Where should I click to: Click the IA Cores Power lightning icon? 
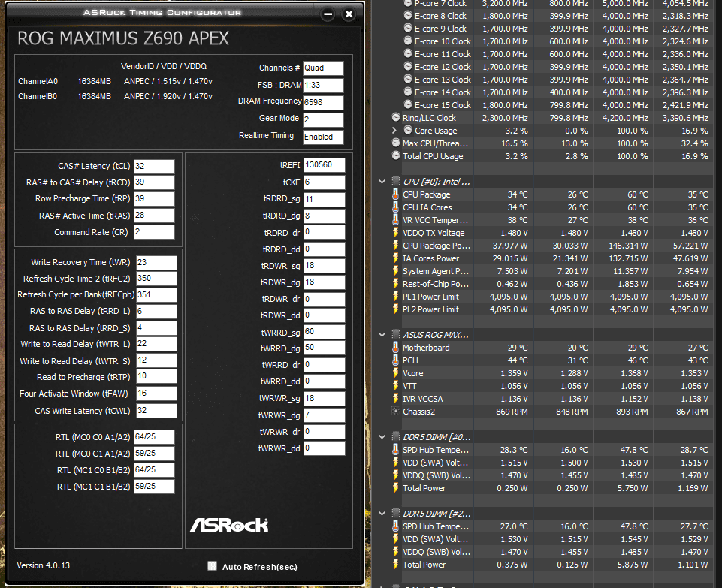(x=395, y=258)
